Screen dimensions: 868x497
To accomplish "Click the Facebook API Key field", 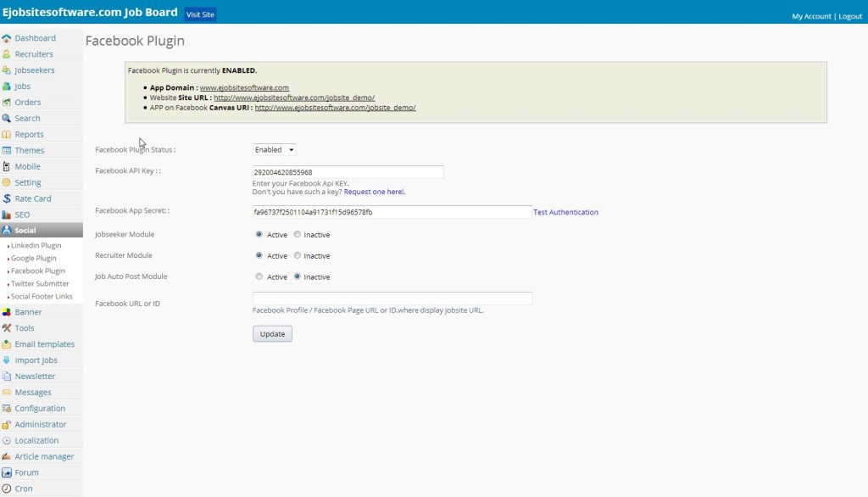I will (348, 172).
